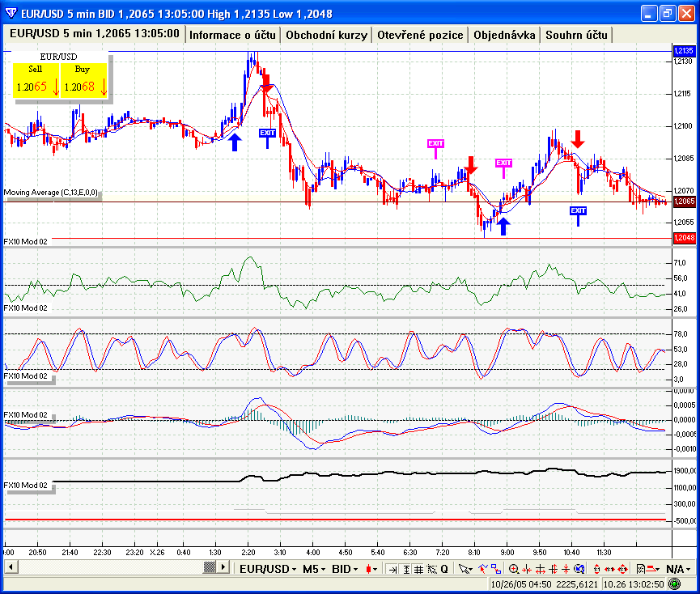
Task: Click the vertical expand arrows icon
Action: click(x=554, y=569)
